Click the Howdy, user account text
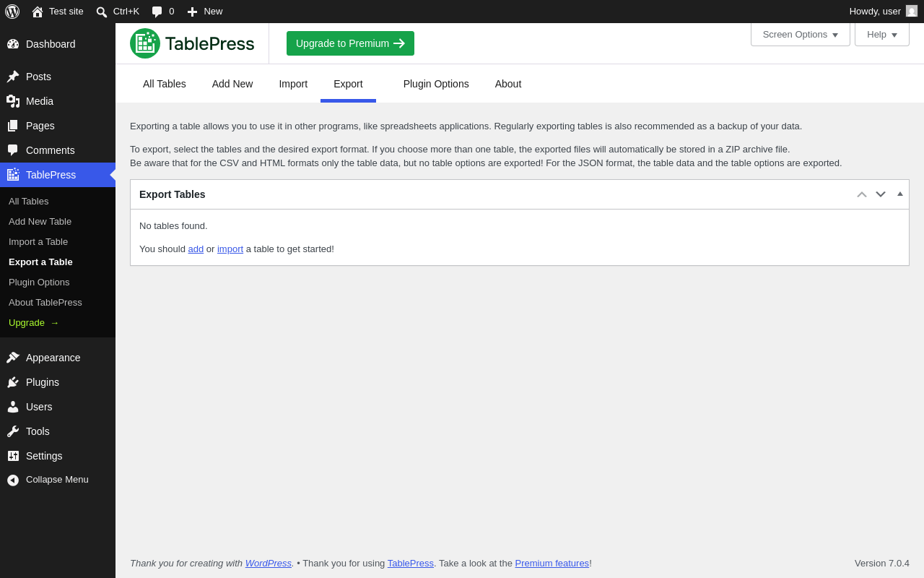924x578 pixels. pyautogui.click(x=875, y=11)
